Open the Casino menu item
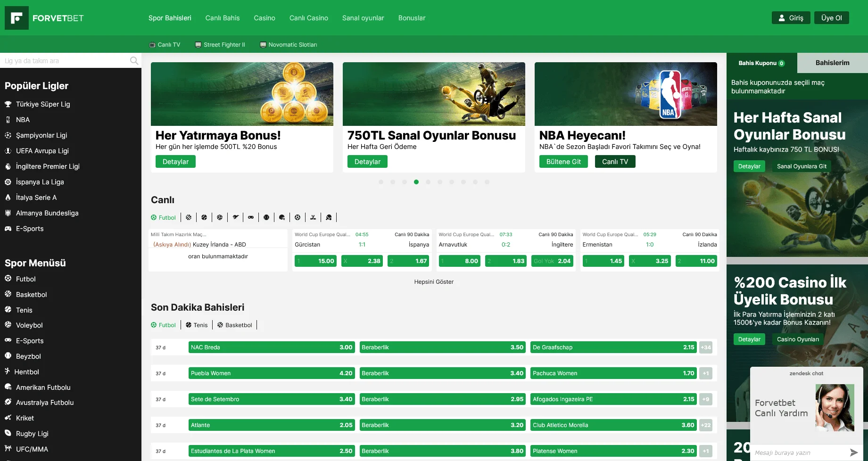This screenshot has width=868, height=461. (x=265, y=18)
